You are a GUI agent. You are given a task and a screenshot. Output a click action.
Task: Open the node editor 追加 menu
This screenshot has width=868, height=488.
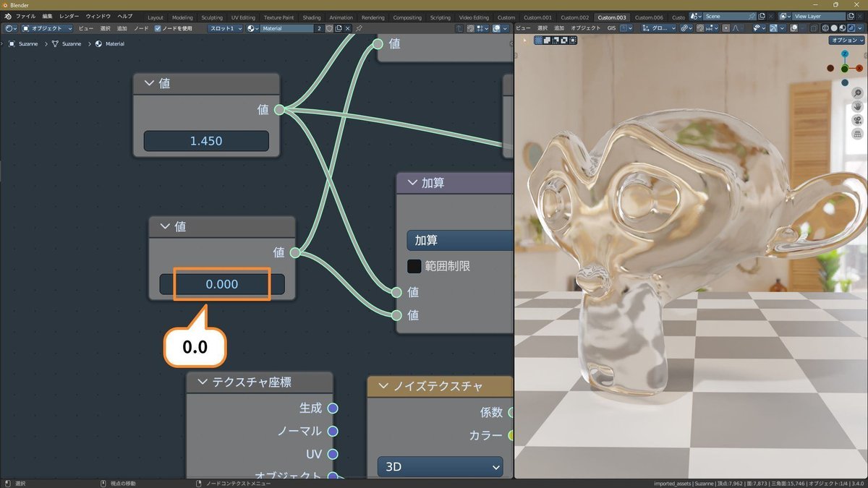tap(122, 28)
